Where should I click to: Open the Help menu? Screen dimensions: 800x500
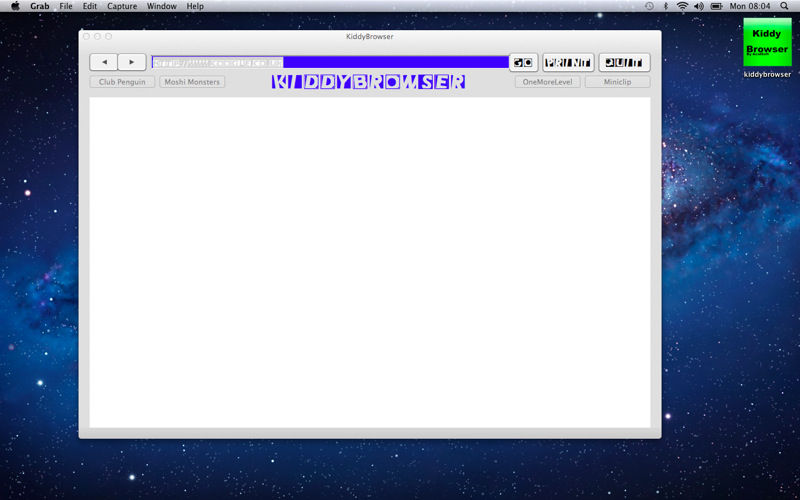click(x=195, y=6)
